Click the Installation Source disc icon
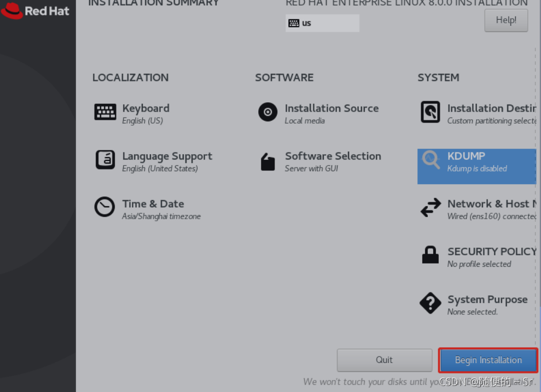541x392 pixels. click(267, 112)
